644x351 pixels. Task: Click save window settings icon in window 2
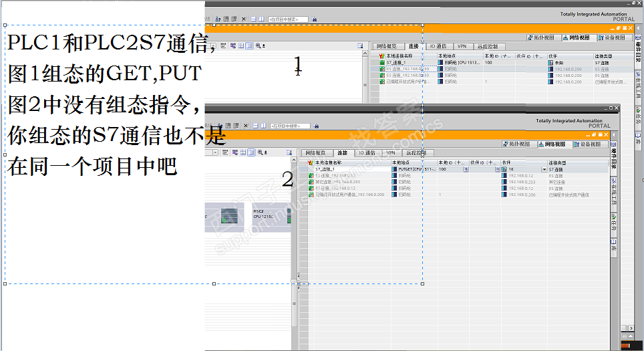click(289, 152)
